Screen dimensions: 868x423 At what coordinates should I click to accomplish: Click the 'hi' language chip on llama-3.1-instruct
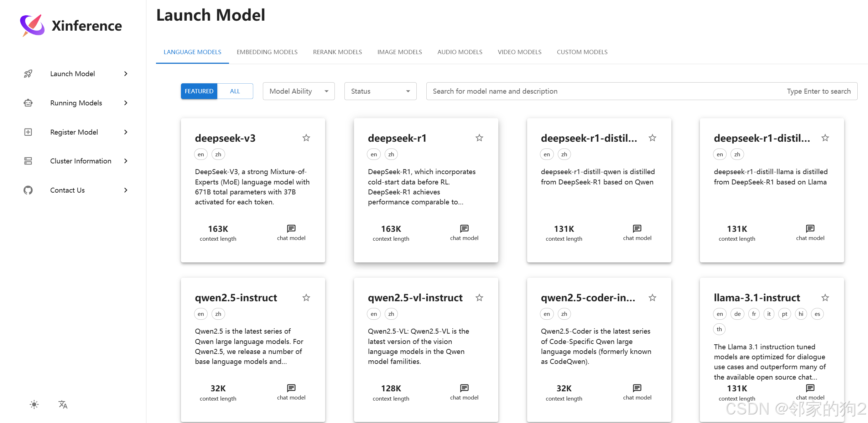[x=801, y=314]
